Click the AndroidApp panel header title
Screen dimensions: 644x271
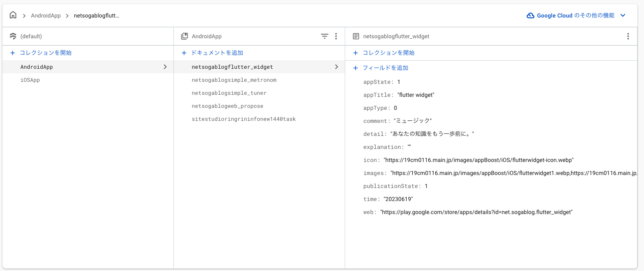click(x=207, y=36)
